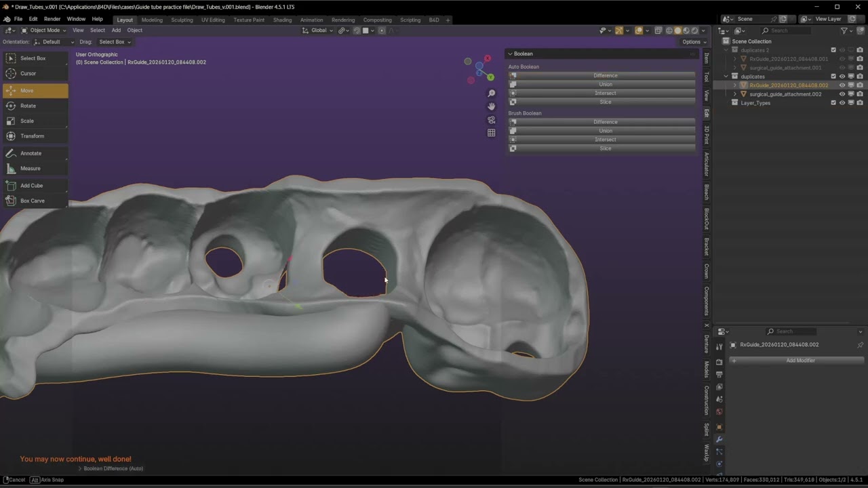The image size is (868, 488).
Task: Switch to the UV Editing workspace tab
Action: pos(213,20)
